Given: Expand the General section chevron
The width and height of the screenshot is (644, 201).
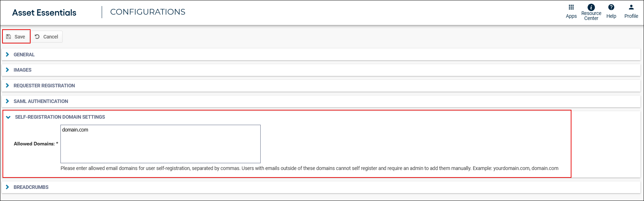Looking at the screenshot, I should click(x=7, y=55).
